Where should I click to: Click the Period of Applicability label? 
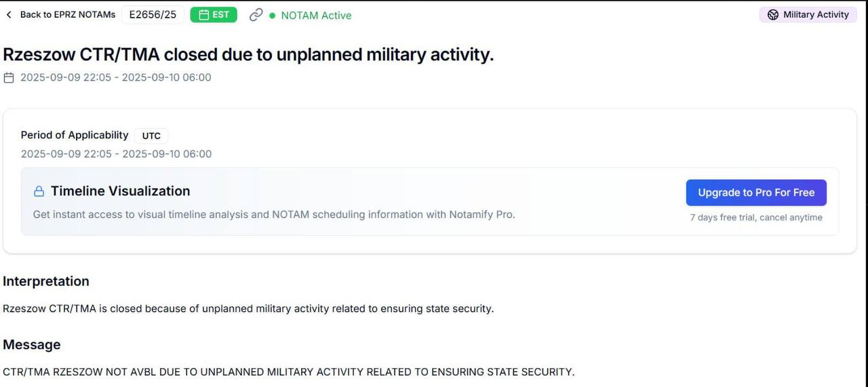[x=75, y=135]
